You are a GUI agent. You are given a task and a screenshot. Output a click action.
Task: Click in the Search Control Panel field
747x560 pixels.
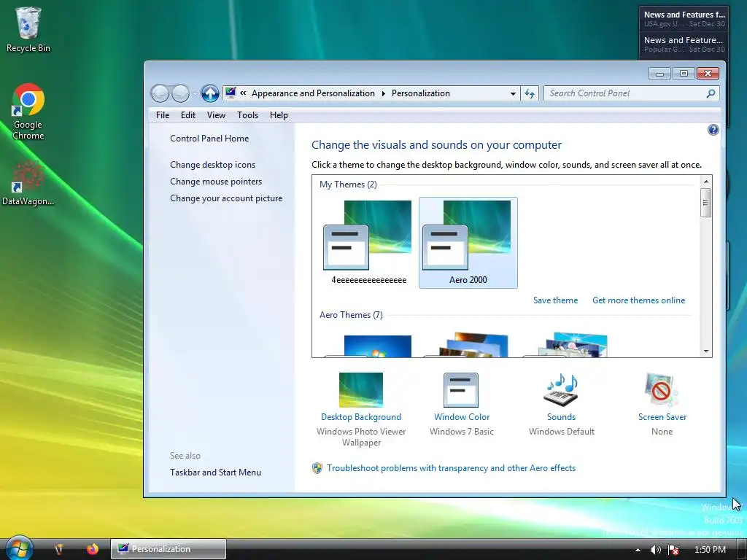(624, 93)
